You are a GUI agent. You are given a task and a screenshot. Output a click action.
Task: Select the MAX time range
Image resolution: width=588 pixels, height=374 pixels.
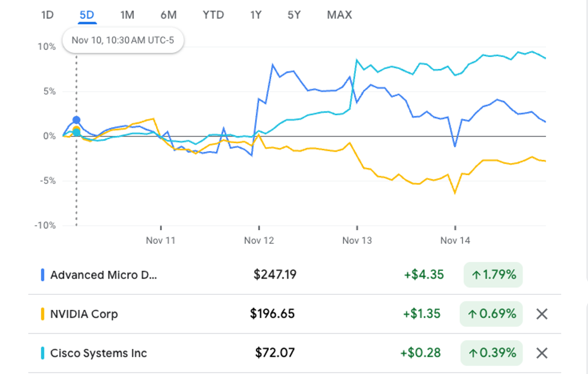tap(339, 15)
